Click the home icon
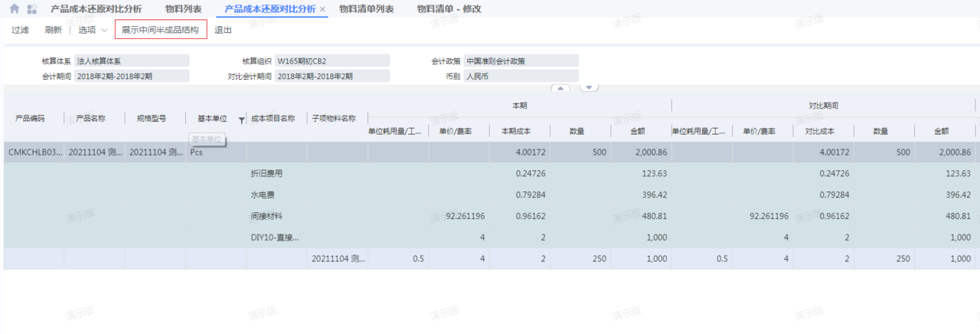Image resolution: width=980 pixels, height=334 pixels. point(15,9)
